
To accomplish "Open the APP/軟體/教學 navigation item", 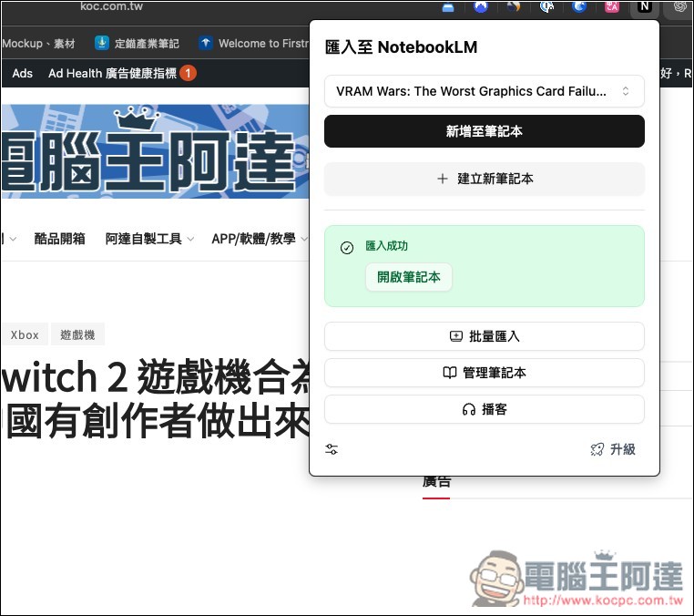I will (253, 239).
